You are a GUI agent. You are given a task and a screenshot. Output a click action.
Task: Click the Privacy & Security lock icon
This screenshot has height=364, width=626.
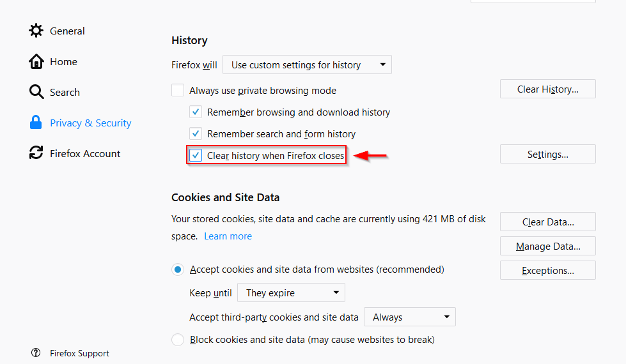(x=36, y=123)
